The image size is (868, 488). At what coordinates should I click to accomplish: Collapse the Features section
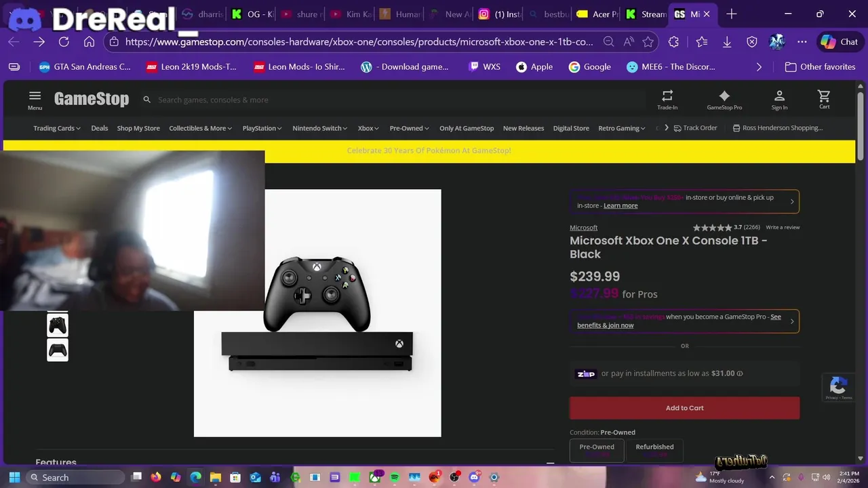coord(550,464)
